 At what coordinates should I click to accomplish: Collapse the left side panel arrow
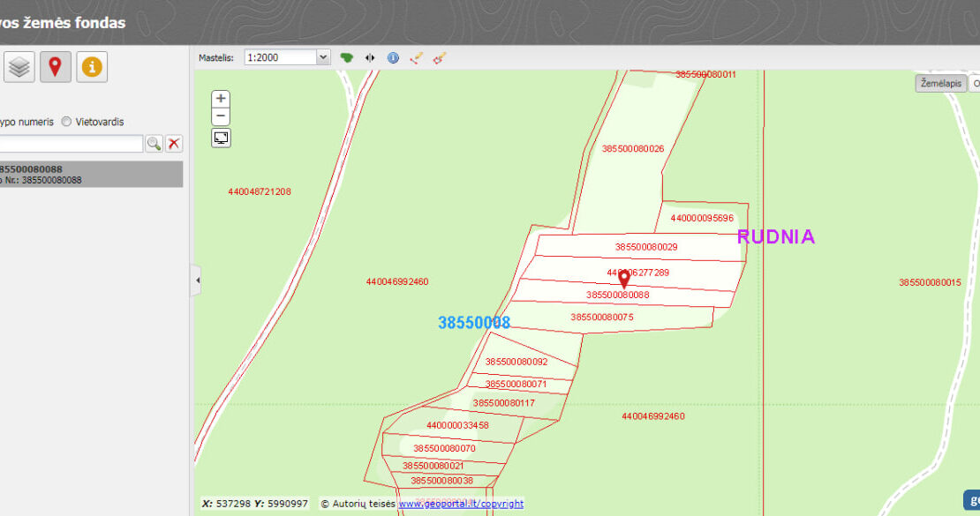(x=197, y=280)
